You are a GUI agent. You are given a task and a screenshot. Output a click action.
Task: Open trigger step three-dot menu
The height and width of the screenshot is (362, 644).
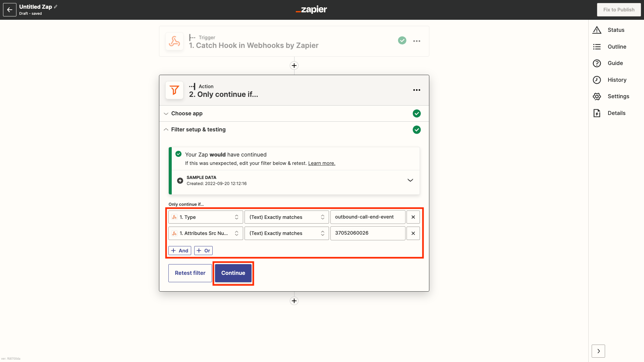pyautogui.click(x=417, y=41)
